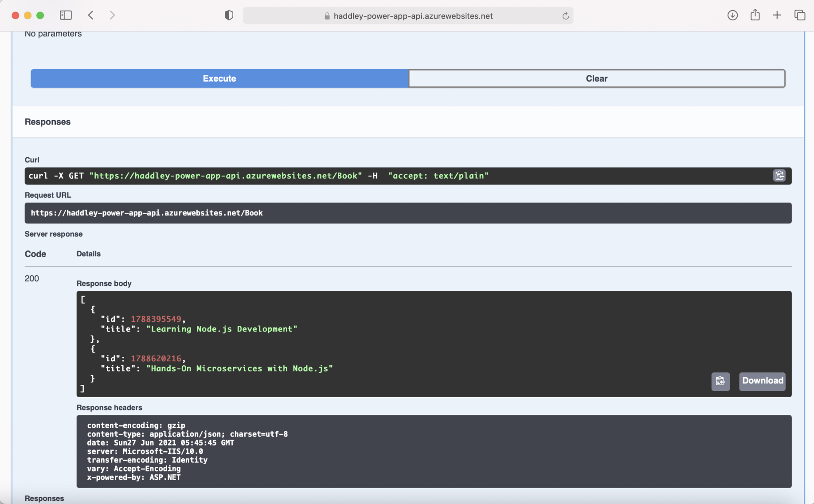Viewport: 814px width, 504px height.
Task: Go forward to the next page
Action: tap(112, 16)
